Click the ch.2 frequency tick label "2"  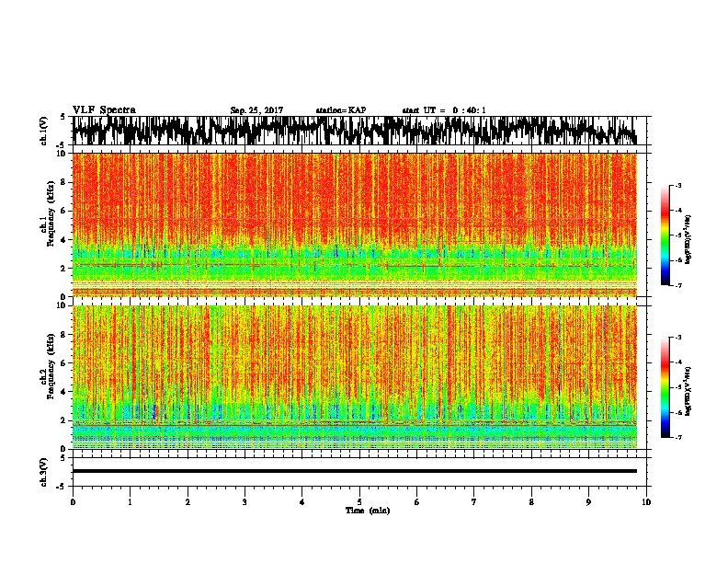pyautogui.click(x=64, y=420)
